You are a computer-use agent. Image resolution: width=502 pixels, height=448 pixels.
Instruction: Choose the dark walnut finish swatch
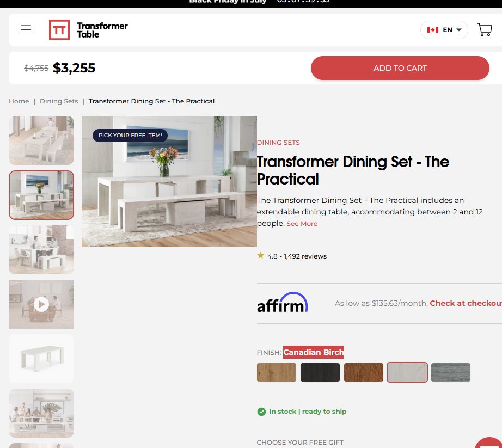[364, 372]
